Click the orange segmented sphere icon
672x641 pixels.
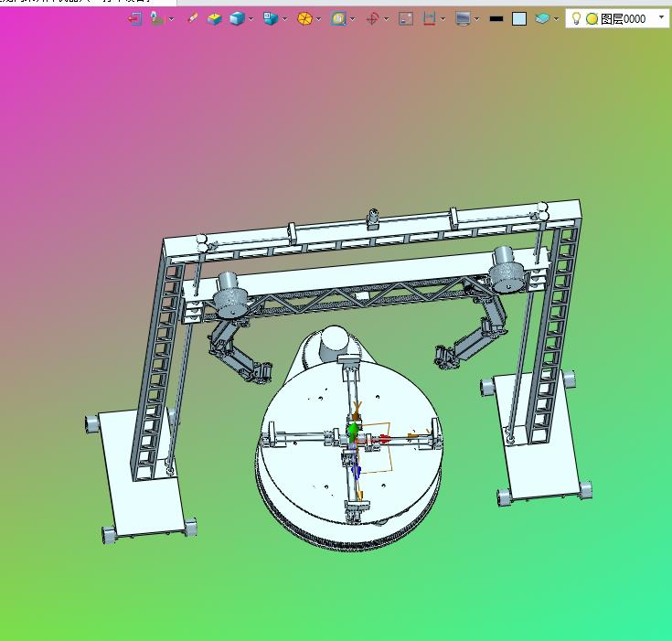(x=304, y=18)
